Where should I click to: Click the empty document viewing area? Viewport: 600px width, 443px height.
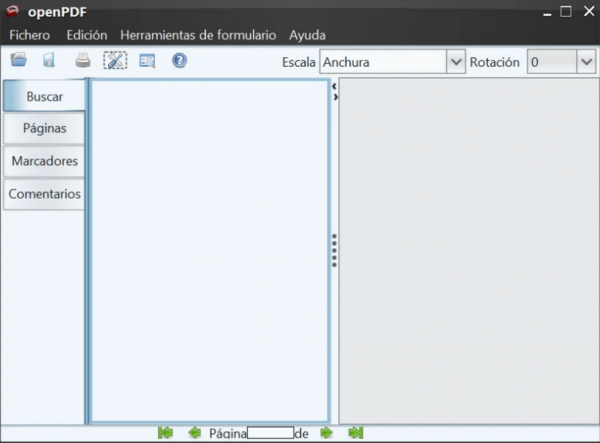[469, 251]
